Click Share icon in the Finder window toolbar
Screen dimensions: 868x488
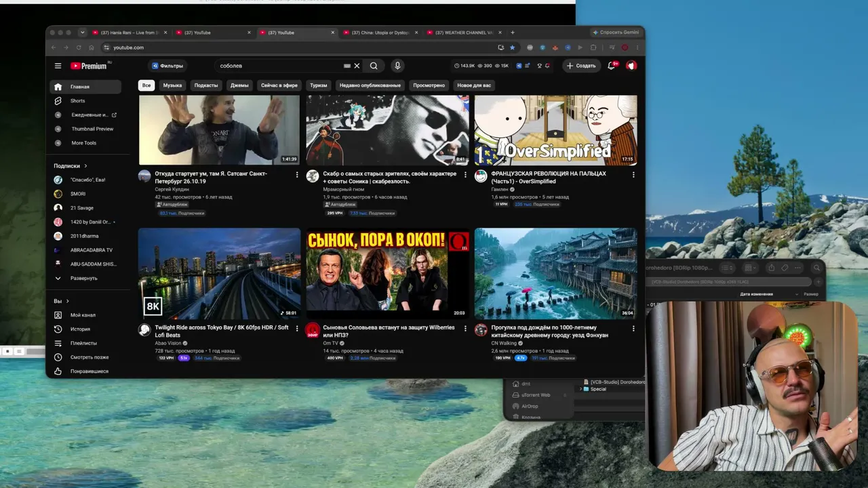click(771, 268)
